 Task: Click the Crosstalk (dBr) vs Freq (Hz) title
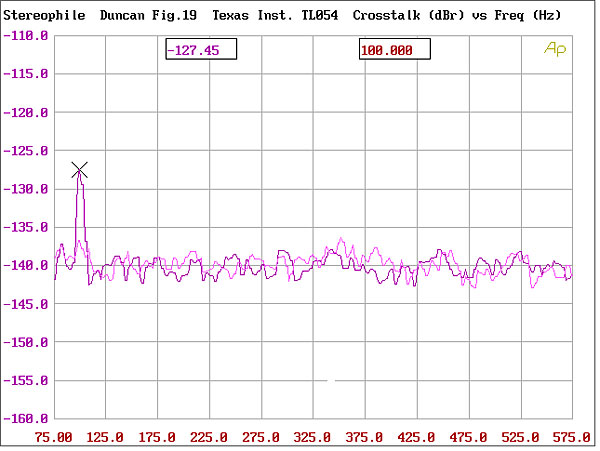pyautogui.click(x=457, y=16)
